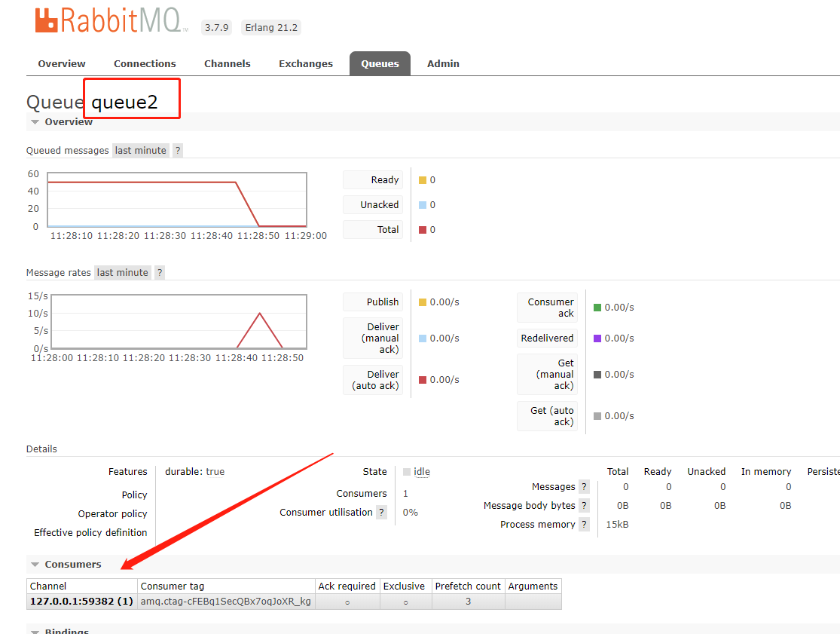The height and width of the screenshot is (634, 840).
Task: Select the consumer tag amq.ctag-cFEBq1SecQBx7oqJoXR_kg
Action: coord(225,602)
